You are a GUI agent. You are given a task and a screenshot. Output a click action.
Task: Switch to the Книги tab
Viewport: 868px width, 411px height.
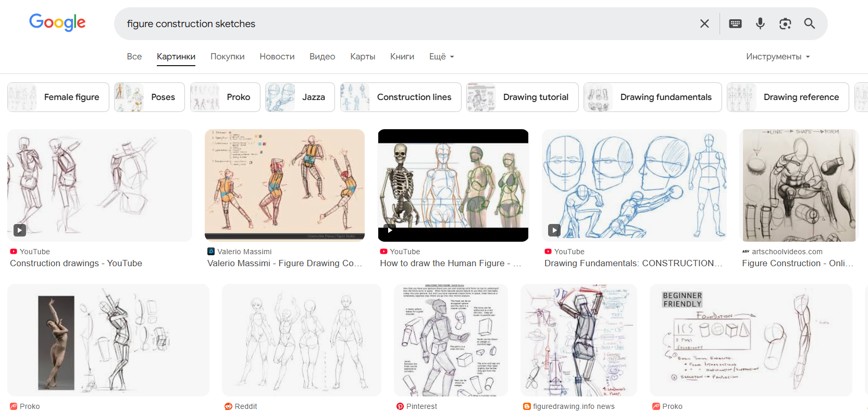point(402,56)
